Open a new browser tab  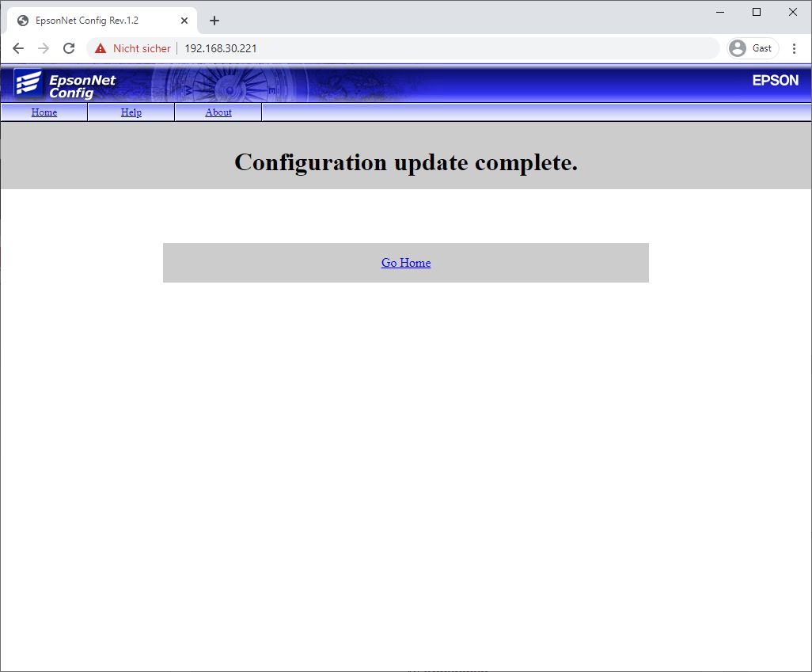[x=214, y=21]
